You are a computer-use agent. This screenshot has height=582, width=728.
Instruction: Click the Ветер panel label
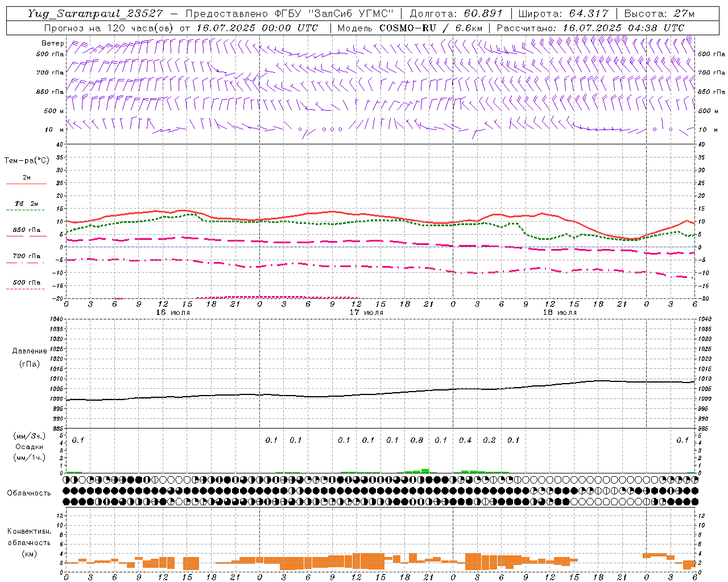(52, 43)
